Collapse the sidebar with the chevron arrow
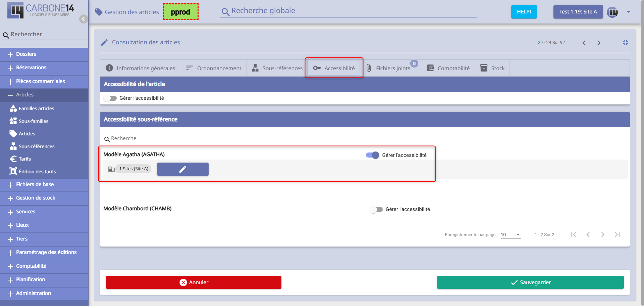 point(84,19)
